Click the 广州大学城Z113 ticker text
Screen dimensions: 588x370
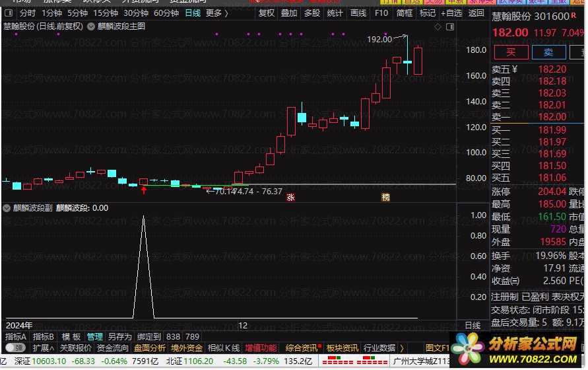click(x=421, y=361)
